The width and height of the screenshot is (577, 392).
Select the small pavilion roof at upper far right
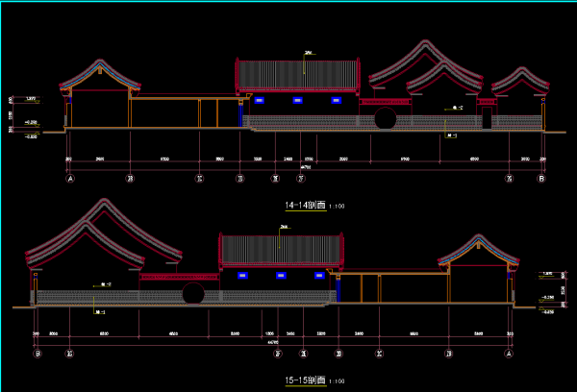point(520,81)
